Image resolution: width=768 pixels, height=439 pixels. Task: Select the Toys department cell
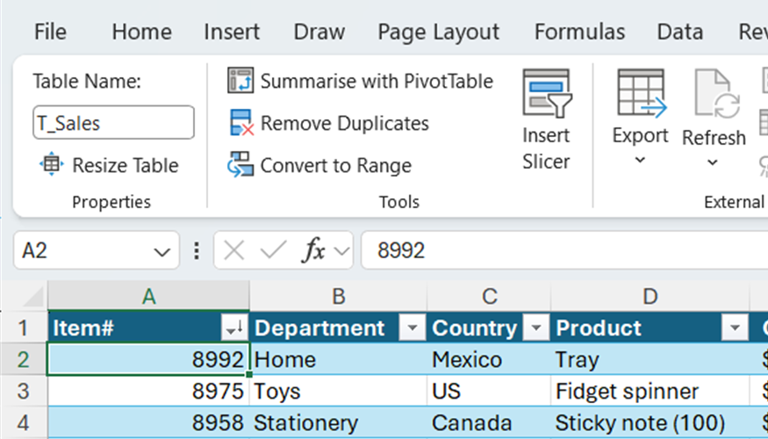(x=338, y=391)
